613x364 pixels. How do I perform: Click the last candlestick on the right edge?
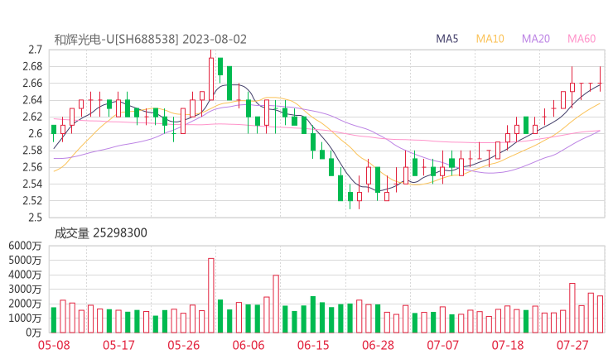click(x=600, y=79)
